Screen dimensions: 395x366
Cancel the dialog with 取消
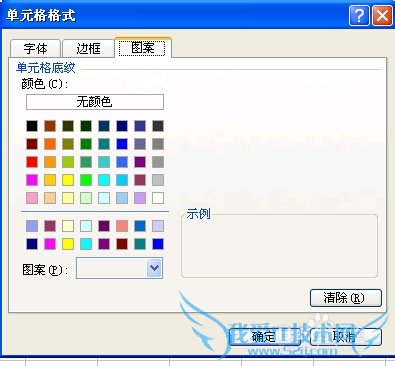[346, 337]
